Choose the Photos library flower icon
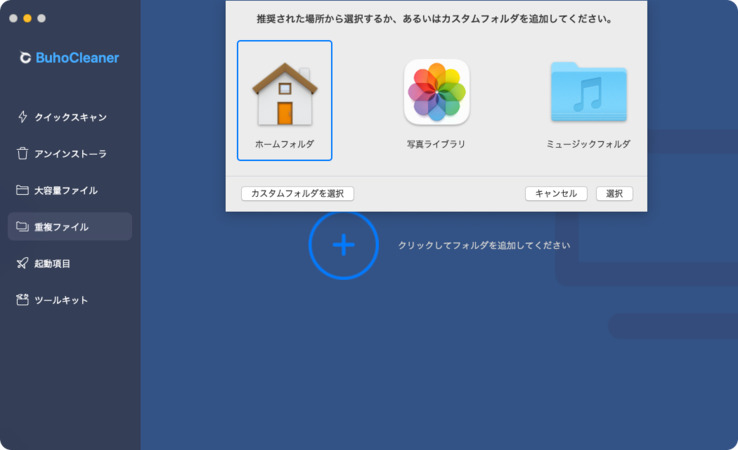 coord(437,92)
